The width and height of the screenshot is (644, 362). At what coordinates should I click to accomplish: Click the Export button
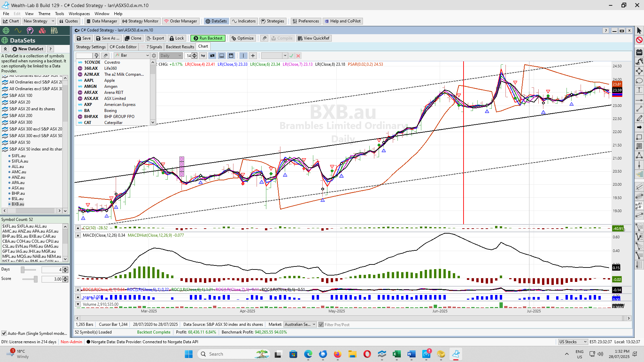tap(155, 38)
